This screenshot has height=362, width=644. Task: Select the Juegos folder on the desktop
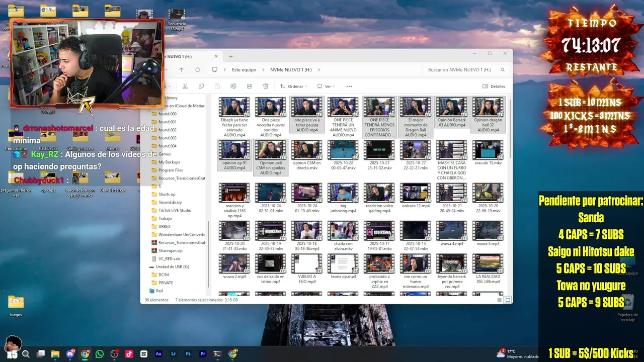click(x=16, y=305)
